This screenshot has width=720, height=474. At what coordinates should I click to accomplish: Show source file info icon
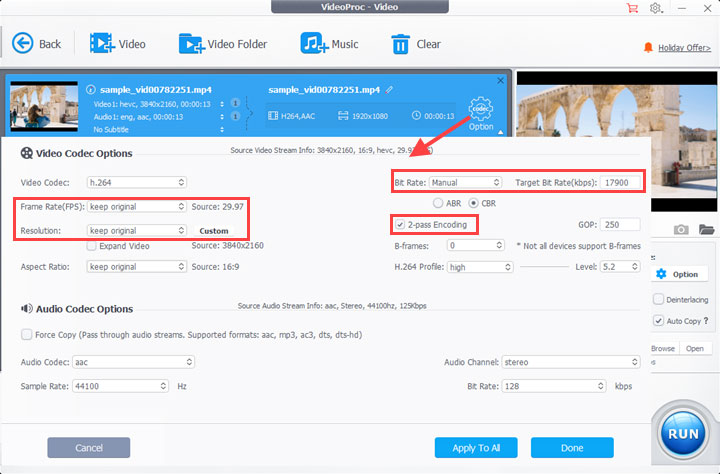tap(91, 90)
